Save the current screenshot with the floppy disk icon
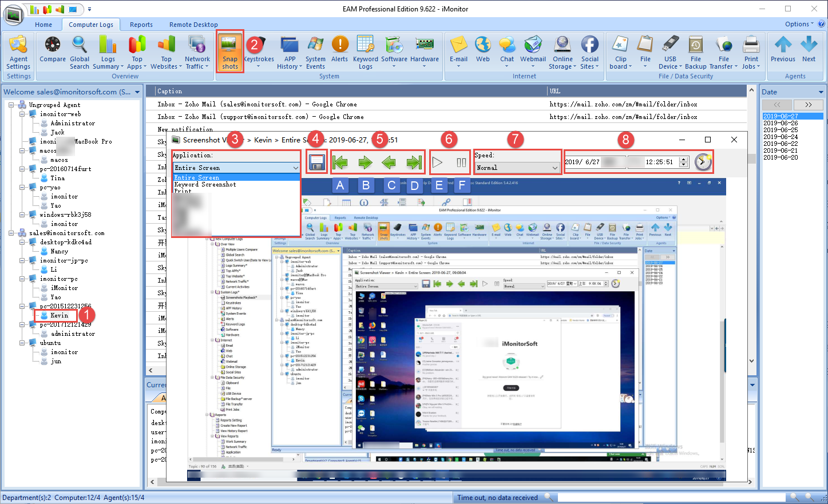This screenshot has width=828, height=504. [x=316, y=162]
